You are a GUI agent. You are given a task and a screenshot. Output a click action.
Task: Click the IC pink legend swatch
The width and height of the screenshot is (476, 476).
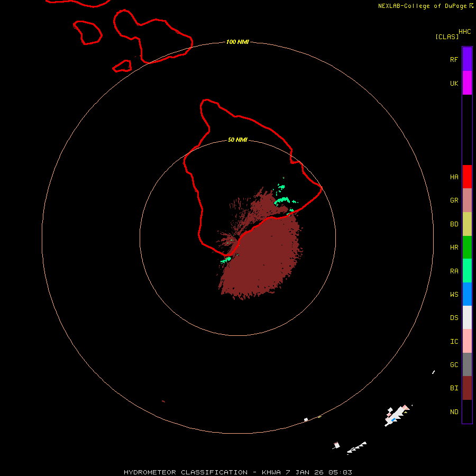click(x=467, y=341)
